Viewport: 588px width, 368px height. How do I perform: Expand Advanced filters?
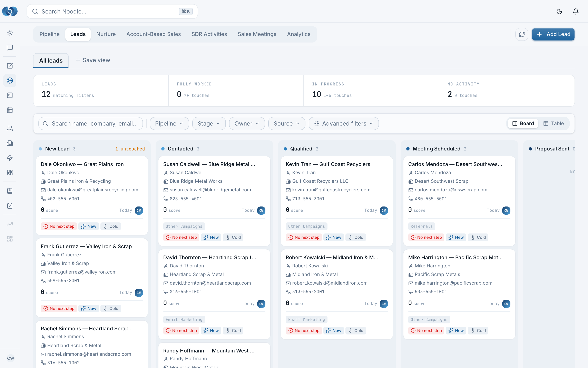(x=344, y=123)
